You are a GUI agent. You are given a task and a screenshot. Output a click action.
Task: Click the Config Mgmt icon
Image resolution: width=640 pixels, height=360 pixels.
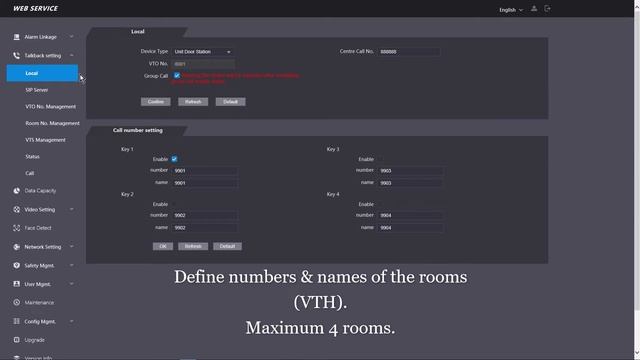coord(16,321)
